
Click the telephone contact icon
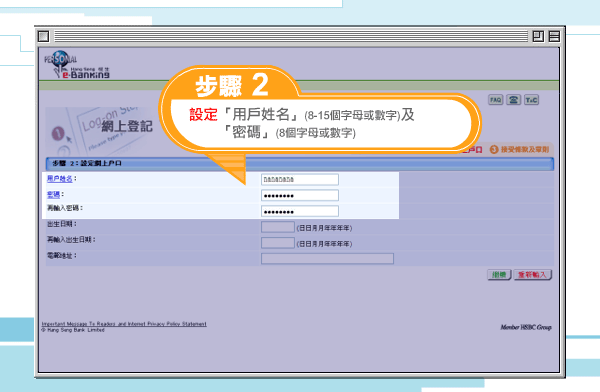coord(514,100)
